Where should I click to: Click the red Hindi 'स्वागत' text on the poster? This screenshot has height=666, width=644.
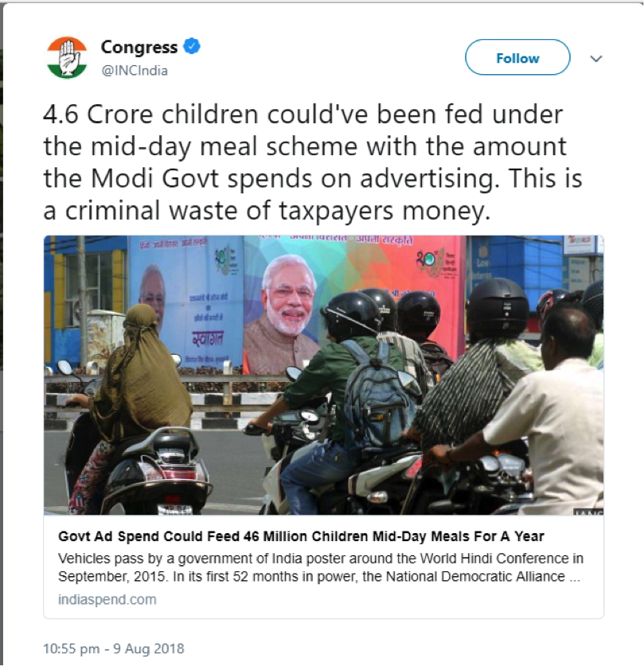(208, 338)
